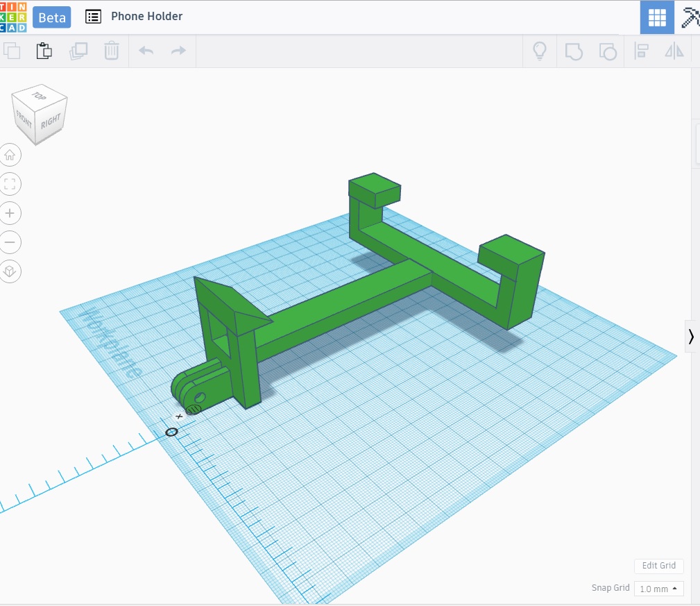
Task: Toggle the Show All lightbulb icon
Action: pos(540,51)
